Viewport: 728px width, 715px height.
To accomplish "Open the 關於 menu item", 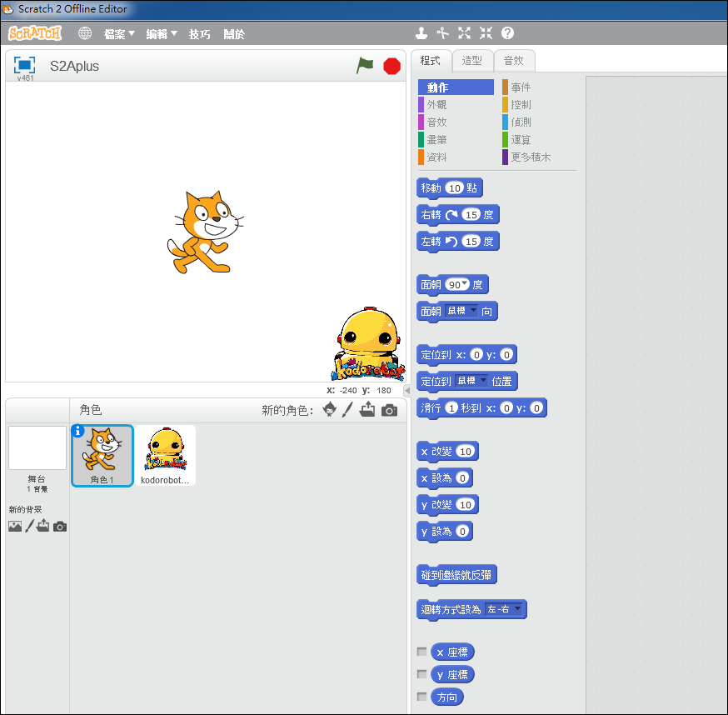I will (x=234, y=34).
